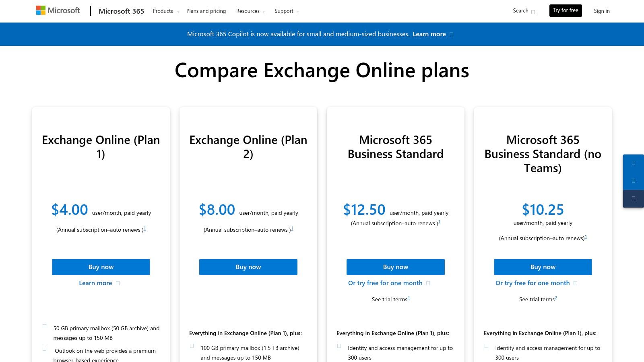The width and height of the screenshot is (644, 362).
Task: Open Plans and pricing menu item
Action: click(206, 11)
